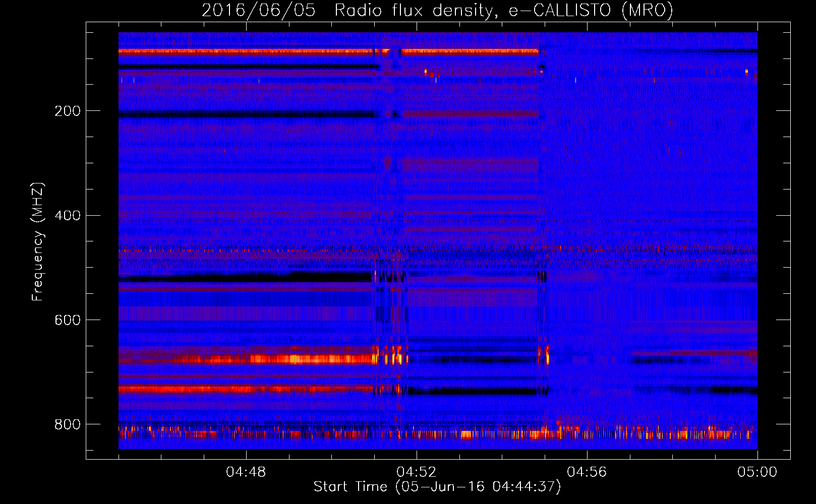This screenshot has height=504, width=816.
Task: Click the "400" frequency tick label
Action: [x=68, y=216]
